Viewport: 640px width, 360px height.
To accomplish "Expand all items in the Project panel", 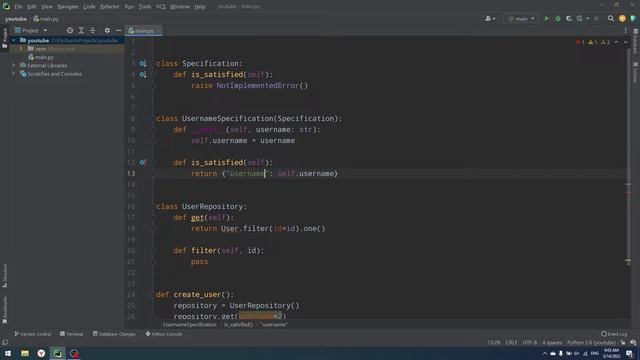I will pos(81,30).
